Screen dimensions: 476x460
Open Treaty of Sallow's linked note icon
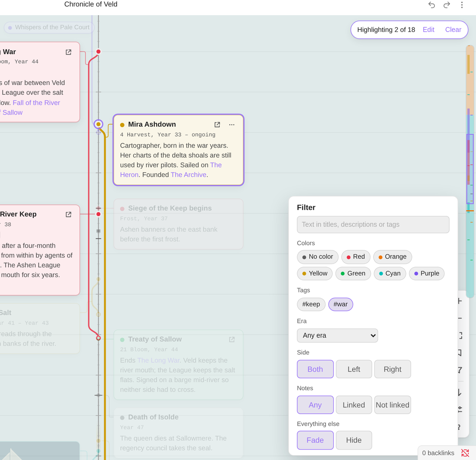tap(232, 339)
